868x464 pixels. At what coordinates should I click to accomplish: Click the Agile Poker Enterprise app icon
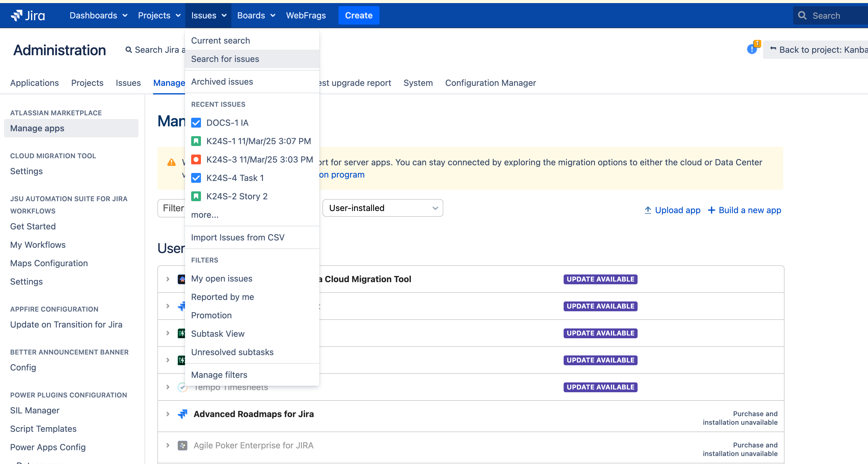tap(182, 446)
